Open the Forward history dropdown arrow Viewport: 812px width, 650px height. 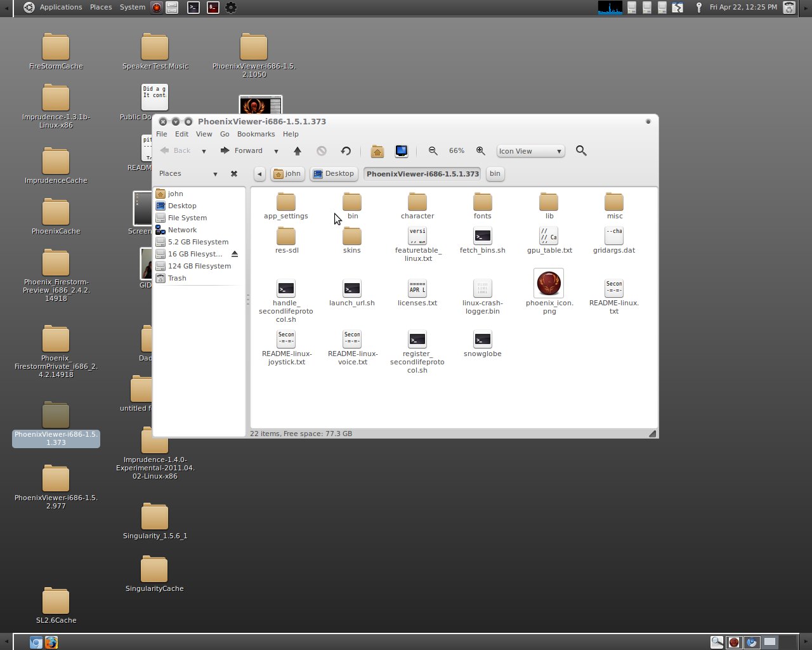(276, 151)
